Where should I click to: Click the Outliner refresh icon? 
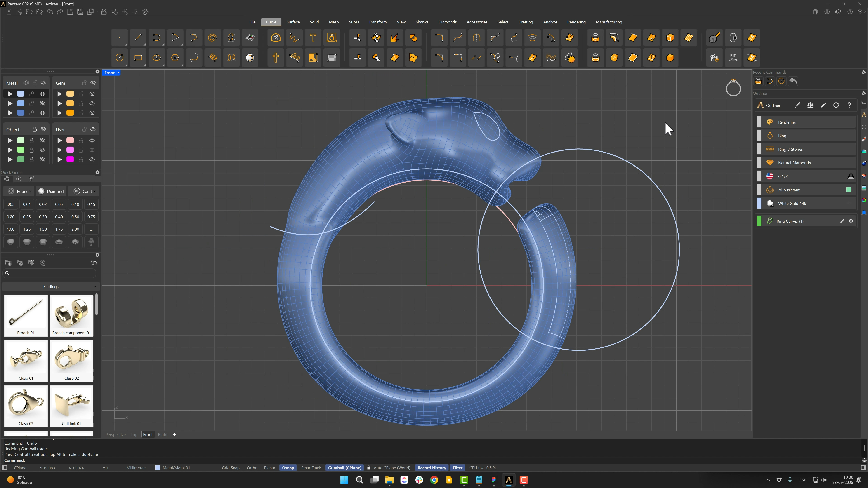836,106
